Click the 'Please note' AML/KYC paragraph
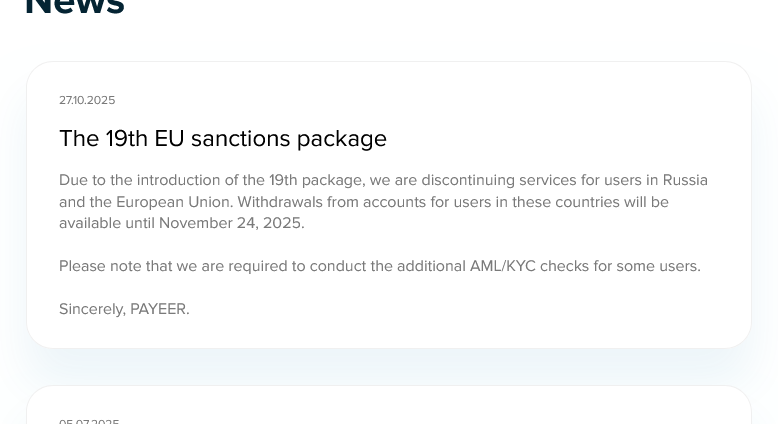The width and height of the screenshot is (778, 424). (379, 266)
